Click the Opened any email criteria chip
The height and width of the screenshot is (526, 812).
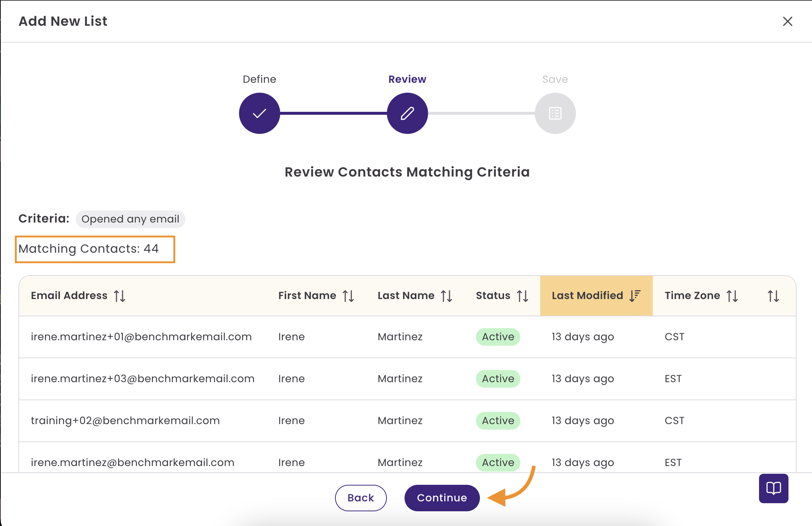point(130,219)
